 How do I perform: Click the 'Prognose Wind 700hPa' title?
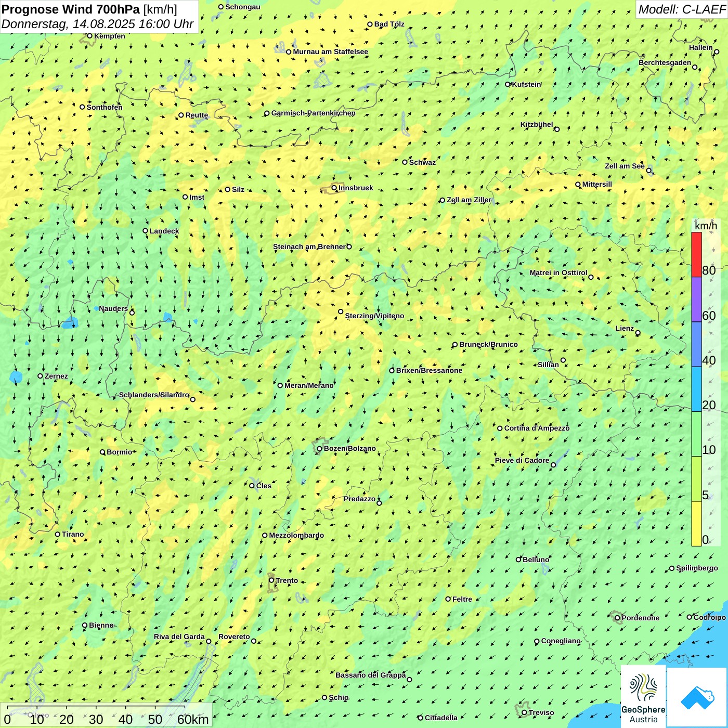point(71,9)
